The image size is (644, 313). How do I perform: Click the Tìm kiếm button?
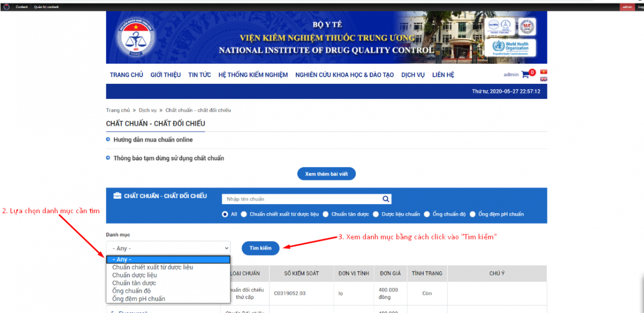coord(260,248)
